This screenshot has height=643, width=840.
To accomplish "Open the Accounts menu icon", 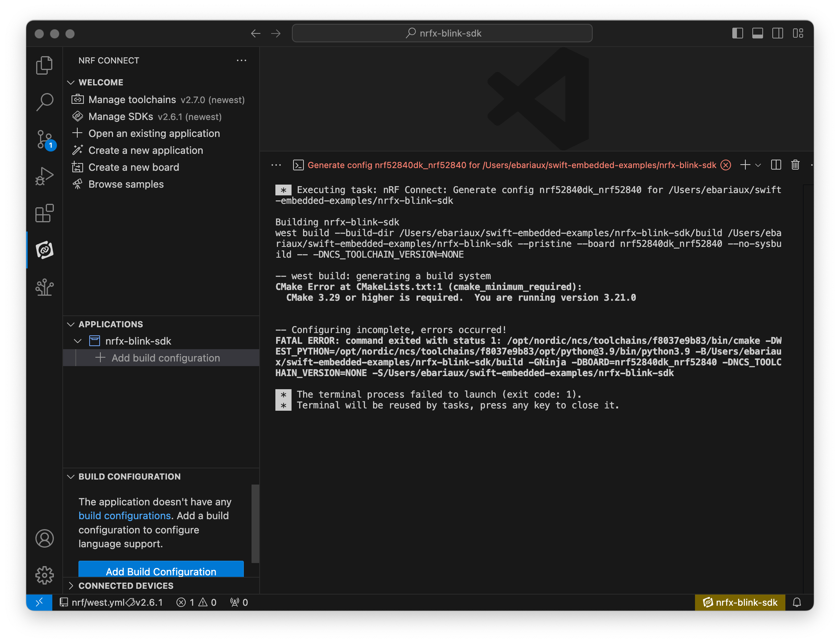I will pyautogui.click(x=45, y=538).
